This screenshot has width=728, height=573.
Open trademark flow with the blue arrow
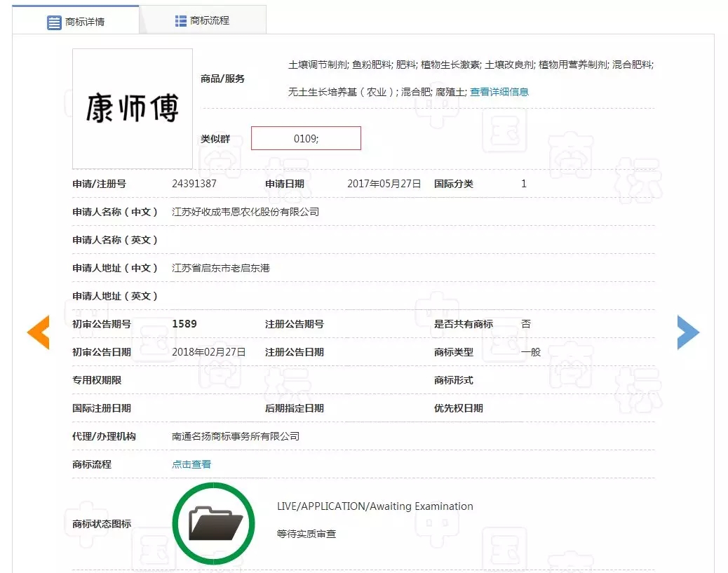689,332
